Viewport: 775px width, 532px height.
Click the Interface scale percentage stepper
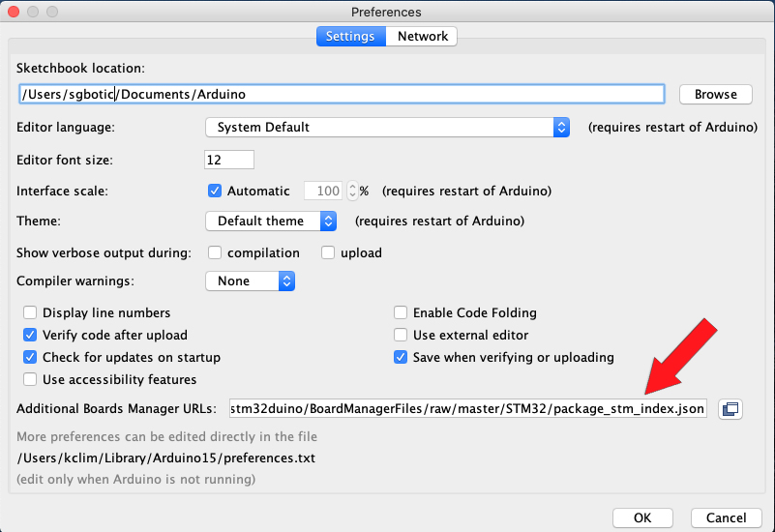352,191
